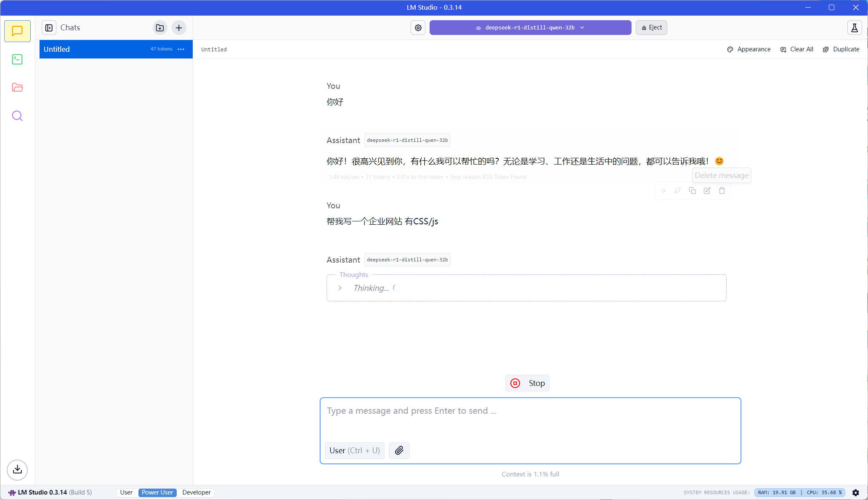The height and width of the screenshot is (500, 868).
Task: Open My Models folder sidebar icon
Action: click(17, 88)
